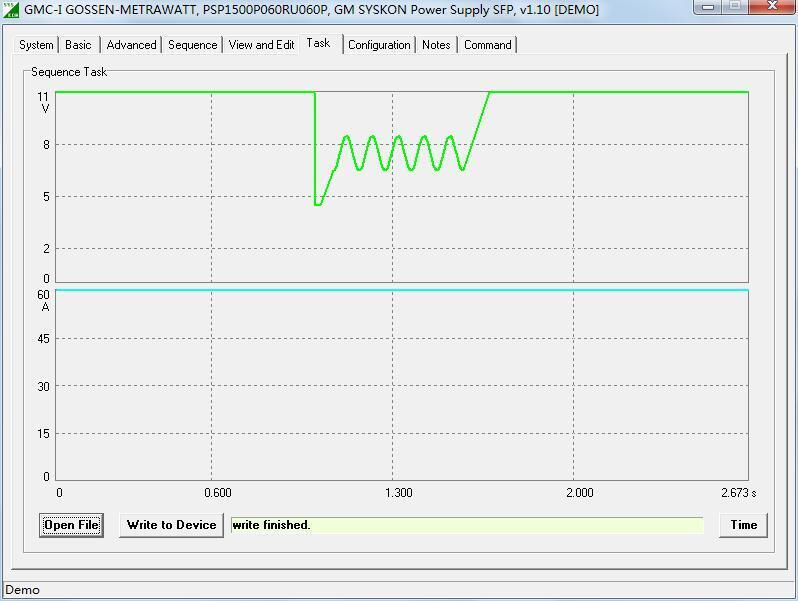798x601 pixels.
Task: Open the Notes tab
Action: point(436,45)
